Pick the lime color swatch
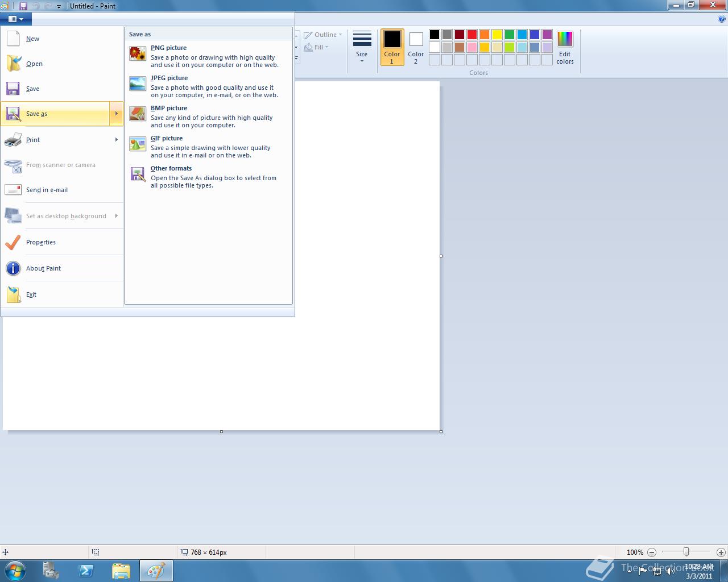This screenshot has width=728, height=582. tap(510, 47)
